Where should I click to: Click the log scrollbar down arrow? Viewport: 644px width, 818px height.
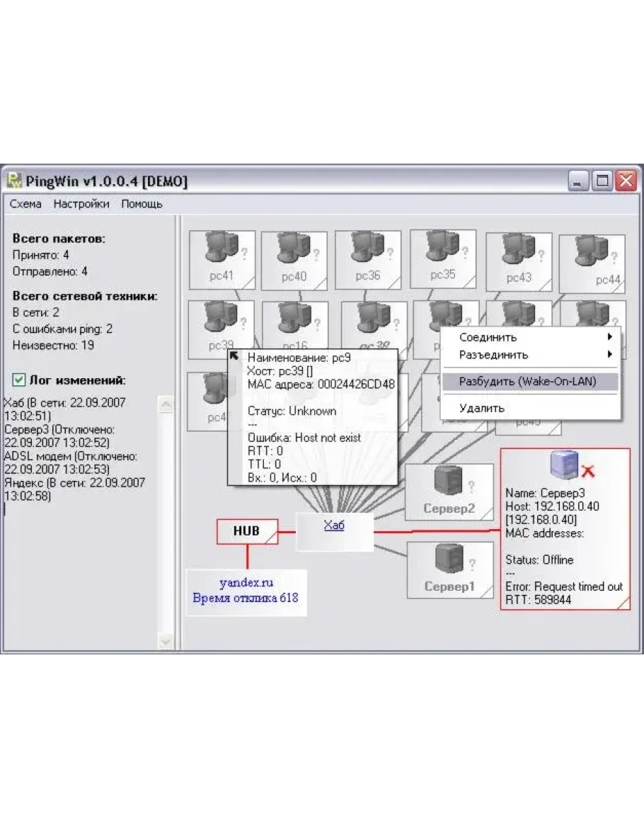click(166, 641)
